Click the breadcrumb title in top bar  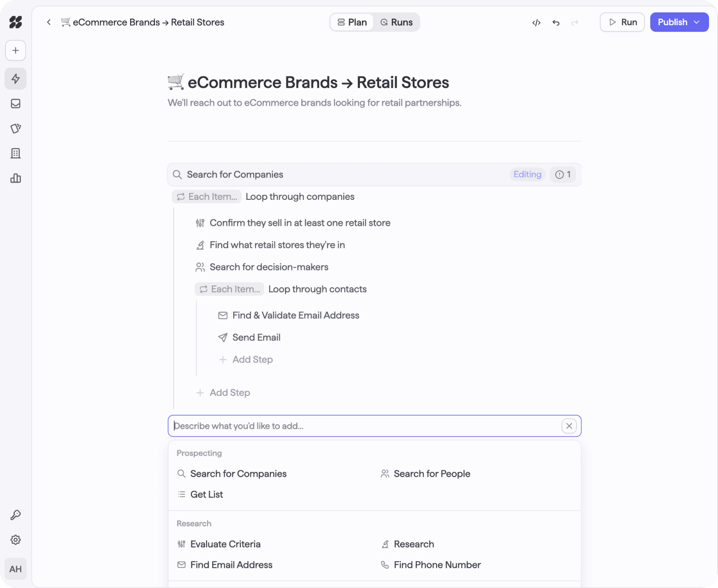tap(142, 22)
